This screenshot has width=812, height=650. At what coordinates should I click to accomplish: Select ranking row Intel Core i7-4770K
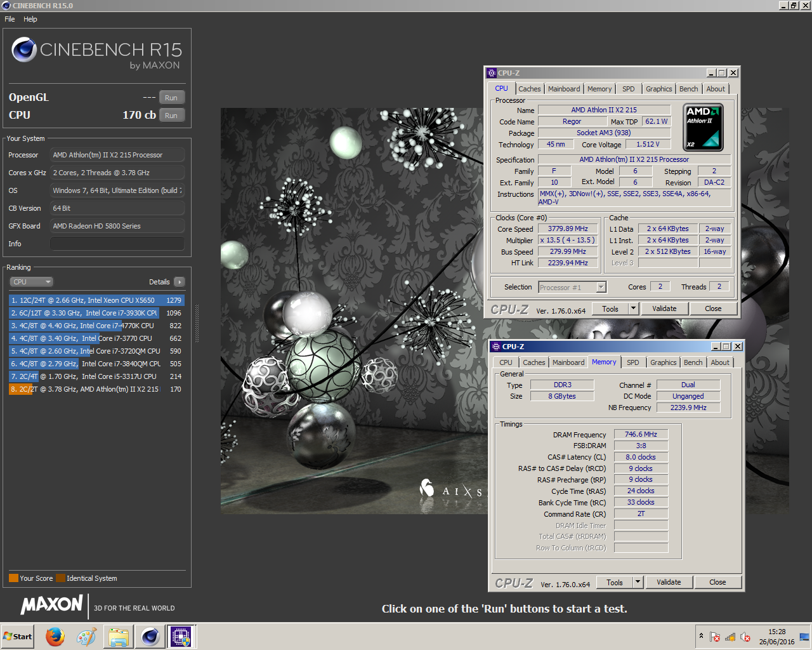click(x=96, y=326)
